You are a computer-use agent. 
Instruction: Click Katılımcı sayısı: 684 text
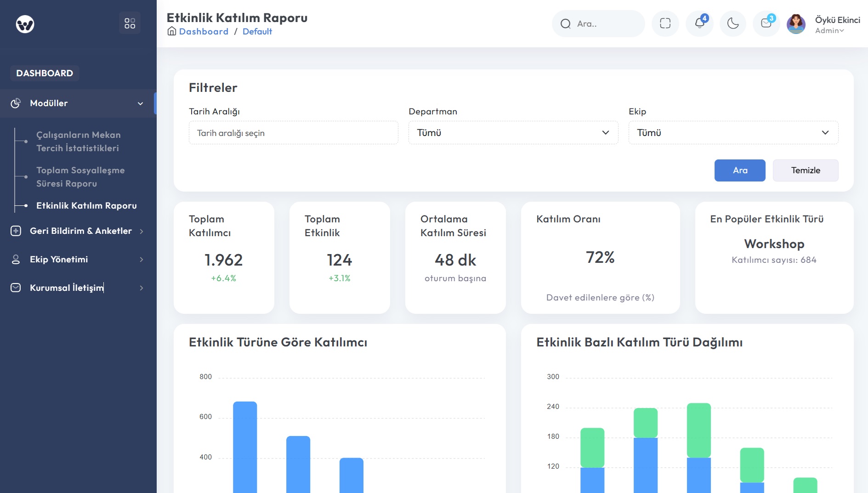(774, 260)
